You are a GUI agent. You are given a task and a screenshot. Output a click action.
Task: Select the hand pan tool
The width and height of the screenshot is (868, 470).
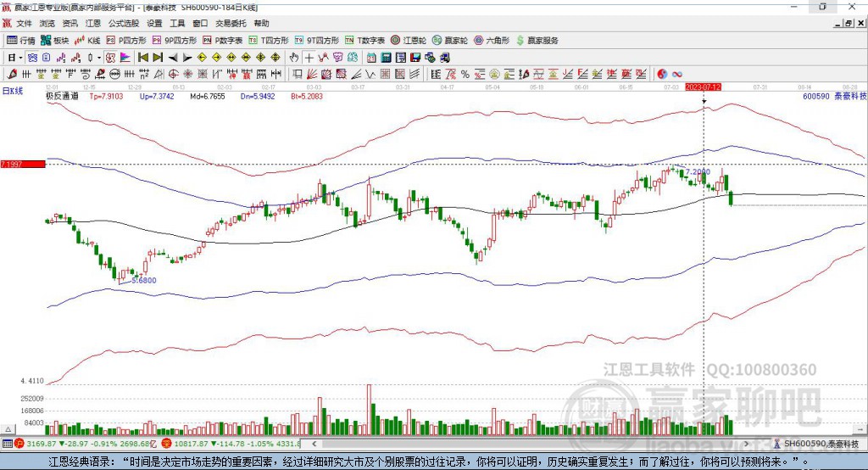294,58
